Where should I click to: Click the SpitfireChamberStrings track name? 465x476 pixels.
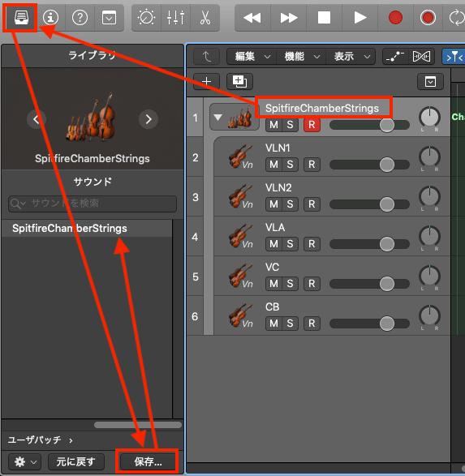click(x=322, y=108)
